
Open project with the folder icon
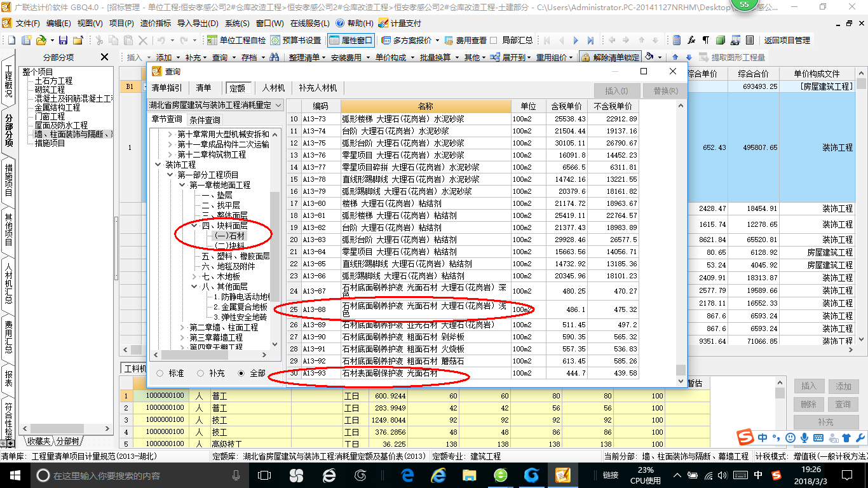[41, 40]
